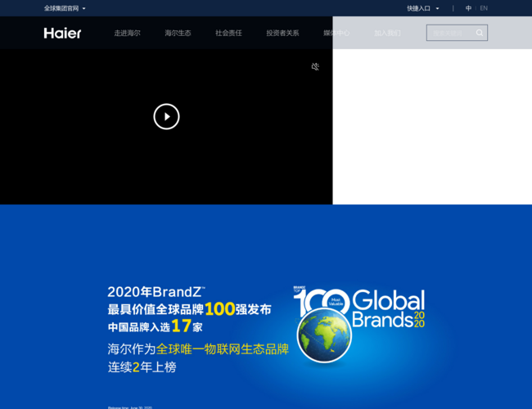
Task: Open the 走进海尔 menu
Action: click(127, 33)
